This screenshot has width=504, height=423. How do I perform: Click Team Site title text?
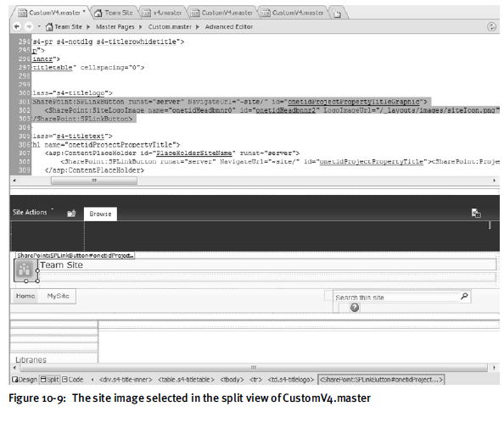[61, 265]
